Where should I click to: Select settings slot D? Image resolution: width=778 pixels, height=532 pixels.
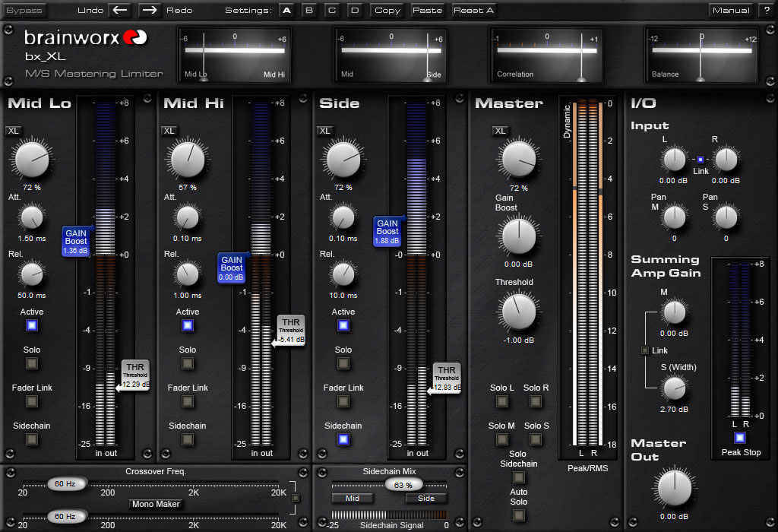point(355,10)
